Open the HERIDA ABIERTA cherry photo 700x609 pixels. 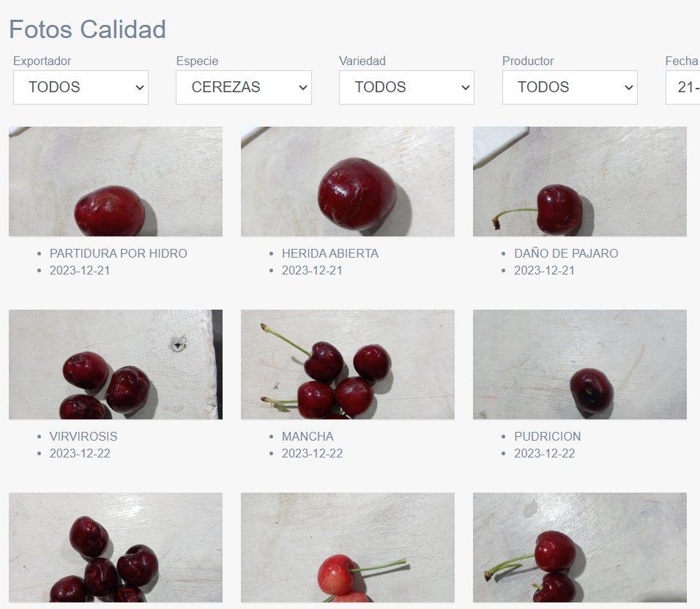coord(348,182)
